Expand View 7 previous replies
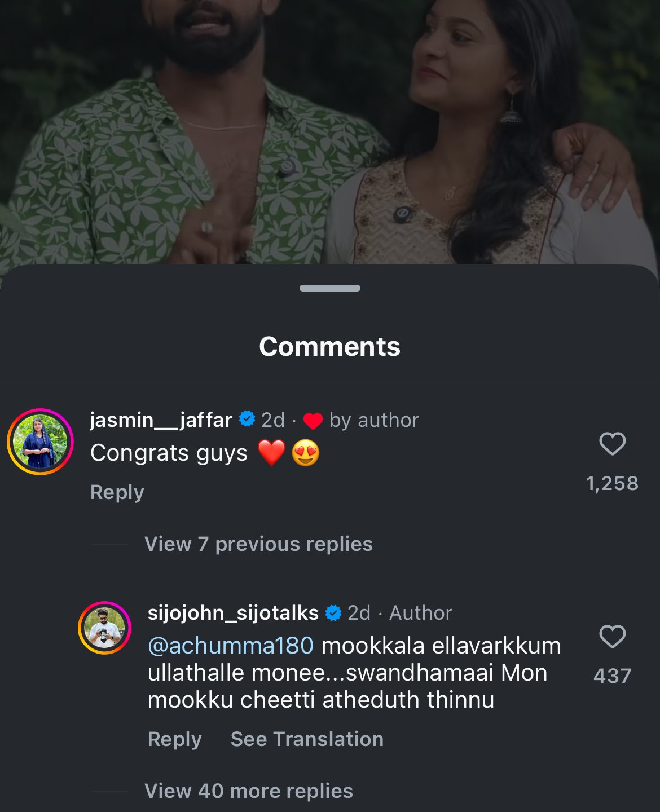Screen dimensions: 660x812 point(258,544)
